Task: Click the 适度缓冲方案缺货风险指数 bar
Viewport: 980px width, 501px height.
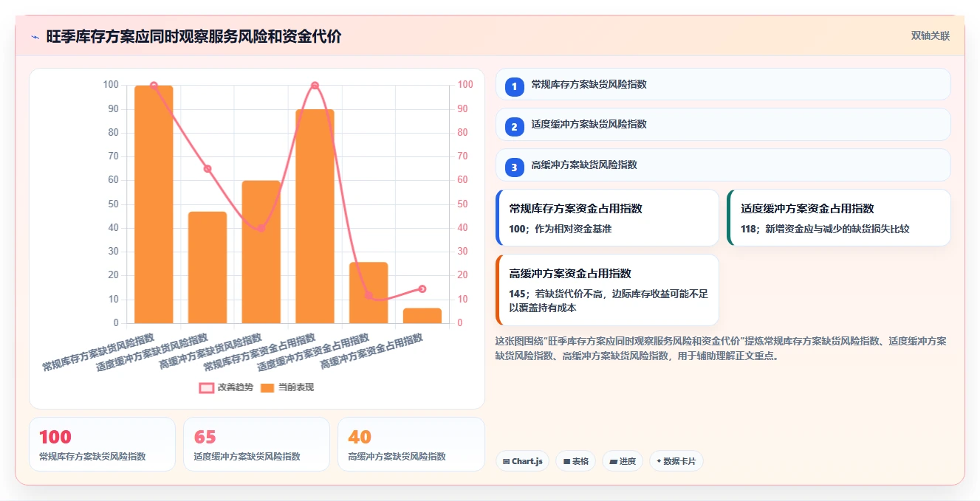Action: [208, 267]
